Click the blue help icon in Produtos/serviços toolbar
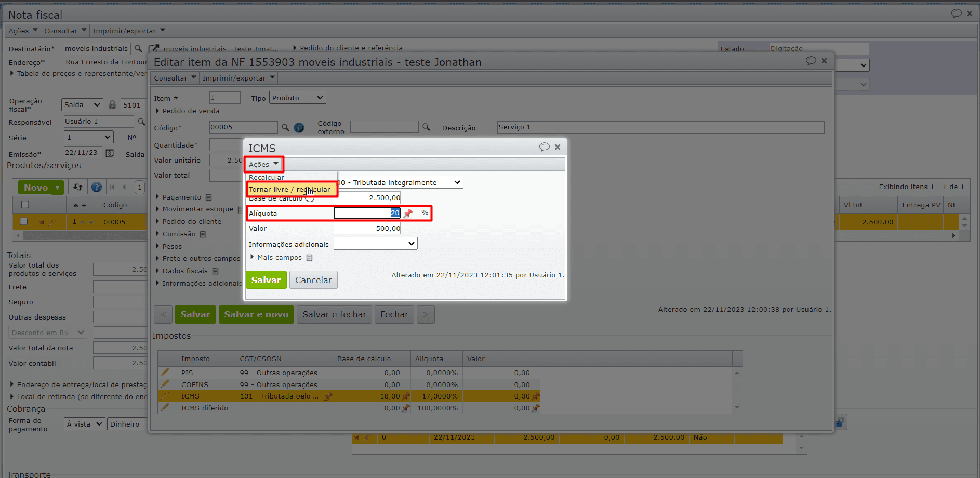 click(x=96, y=187)
